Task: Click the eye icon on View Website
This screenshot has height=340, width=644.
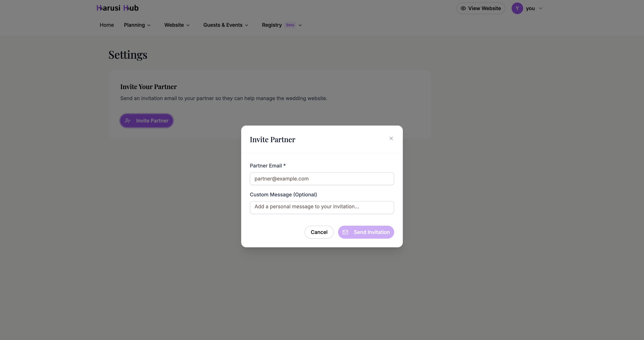Action: (x=463, y=8)
